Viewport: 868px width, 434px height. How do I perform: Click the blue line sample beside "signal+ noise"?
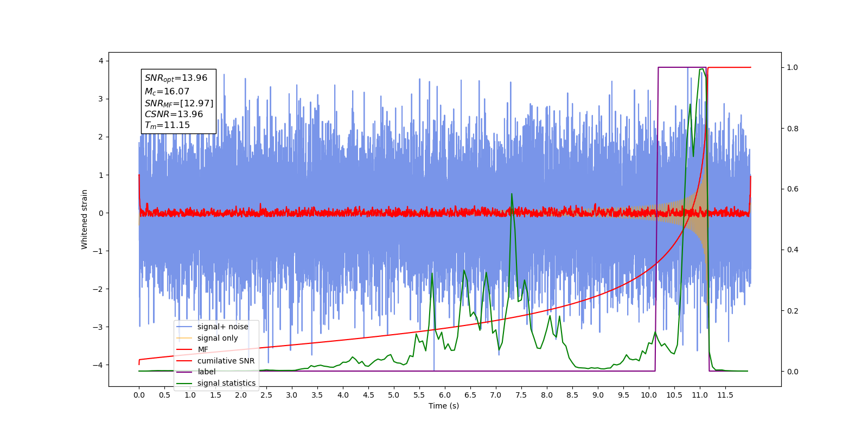point(184,327)
